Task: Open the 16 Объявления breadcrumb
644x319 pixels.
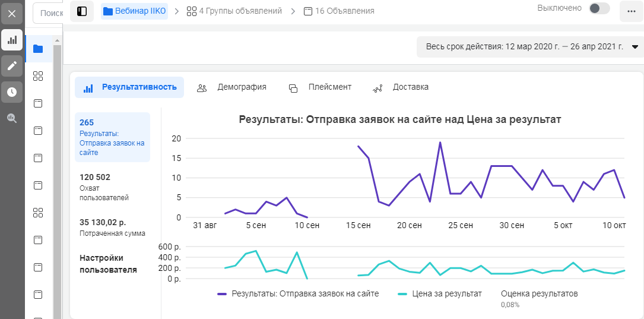Action: coord(339,11)
